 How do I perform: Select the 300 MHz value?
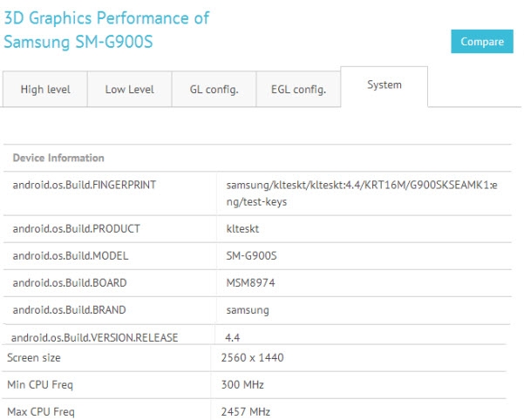(x=242, y=384)
